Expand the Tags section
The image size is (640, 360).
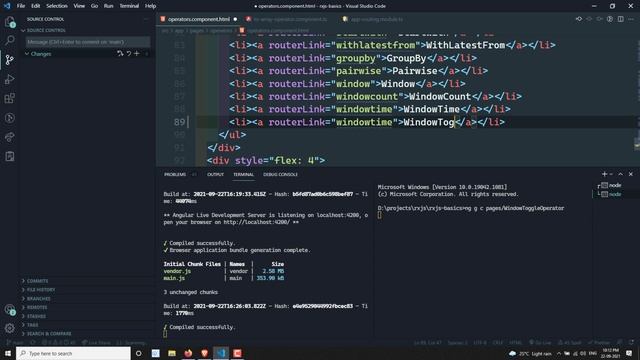click(x=32, y=325)
